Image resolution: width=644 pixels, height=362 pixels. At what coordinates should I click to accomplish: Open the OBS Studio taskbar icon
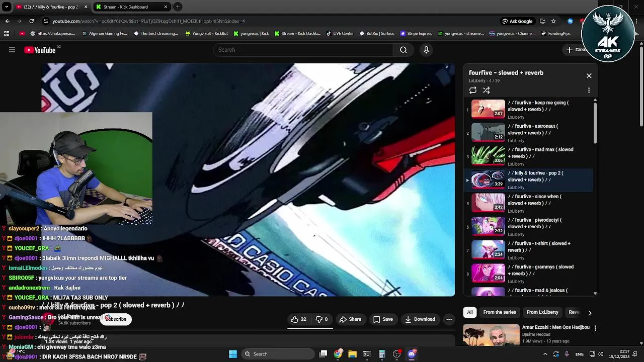397,354
